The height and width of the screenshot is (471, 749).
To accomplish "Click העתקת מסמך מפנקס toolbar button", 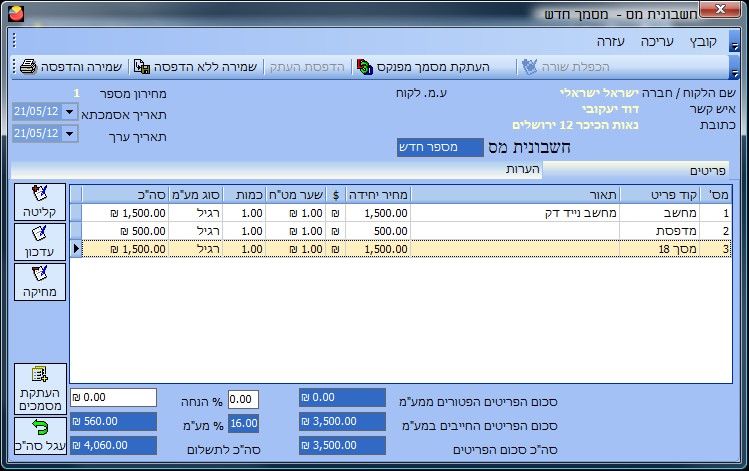I will pos(423,67).
